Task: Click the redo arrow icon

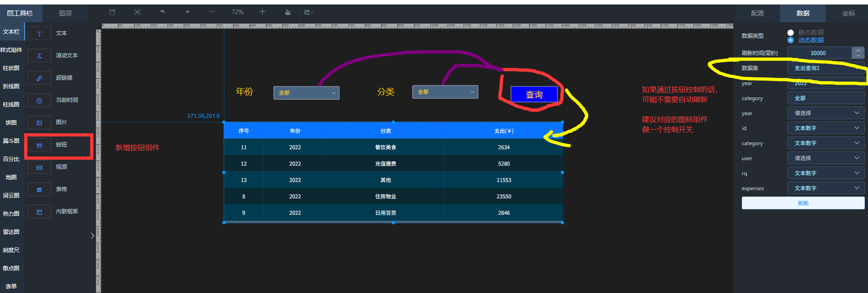Action: pyautogui.click(x=187, y=12)
